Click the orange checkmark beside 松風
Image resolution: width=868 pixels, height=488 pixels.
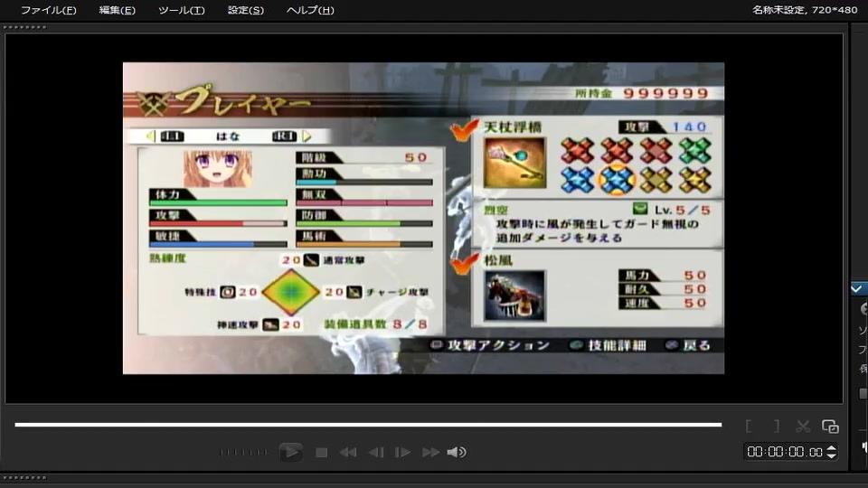(x=464, y=262)
